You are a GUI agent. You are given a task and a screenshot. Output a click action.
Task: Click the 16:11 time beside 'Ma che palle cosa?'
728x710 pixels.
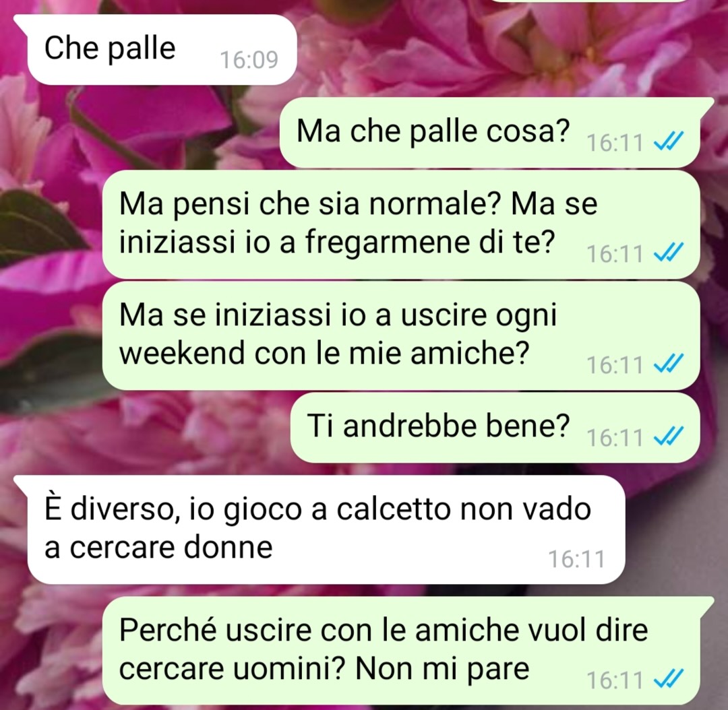coord(615,142)
